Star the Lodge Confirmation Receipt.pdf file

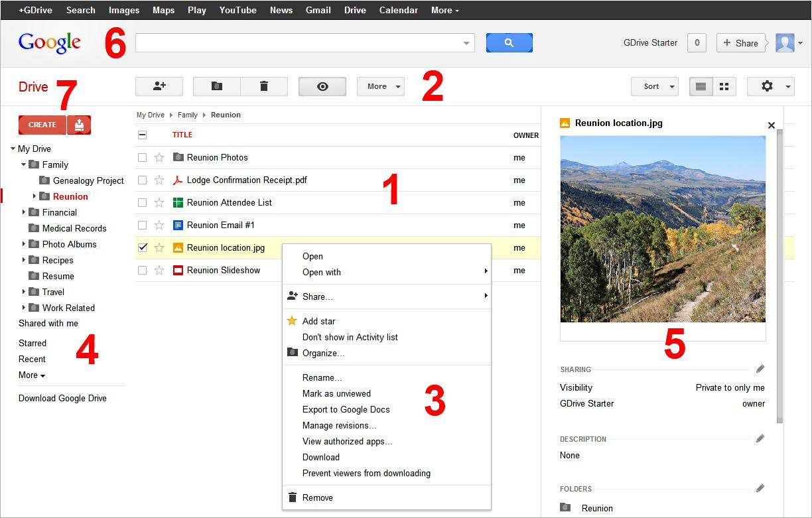click(x=159, y=180)
